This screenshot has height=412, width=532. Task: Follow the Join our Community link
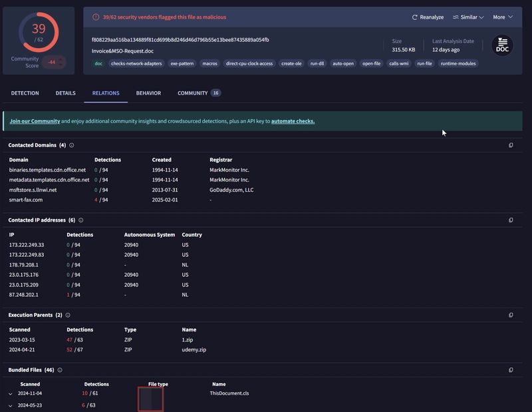pos(35,121)
